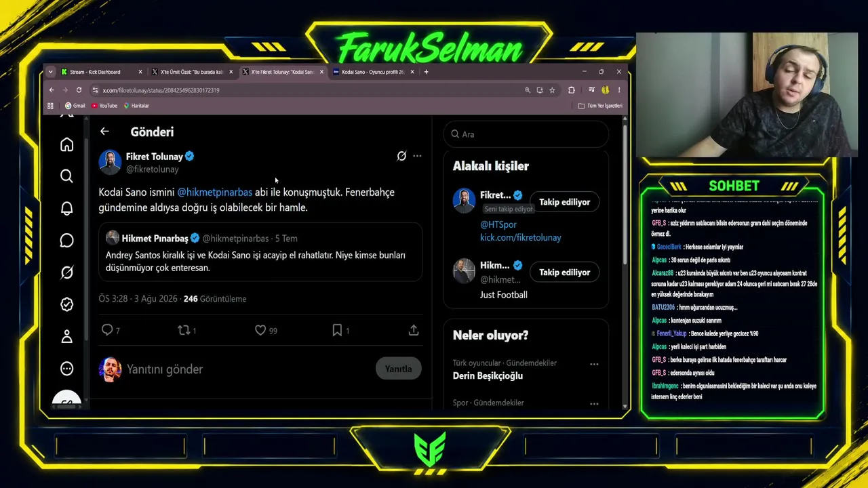Open the Haritalar bookmark
This screenshot has height=488, width=868.
[136, 106]
